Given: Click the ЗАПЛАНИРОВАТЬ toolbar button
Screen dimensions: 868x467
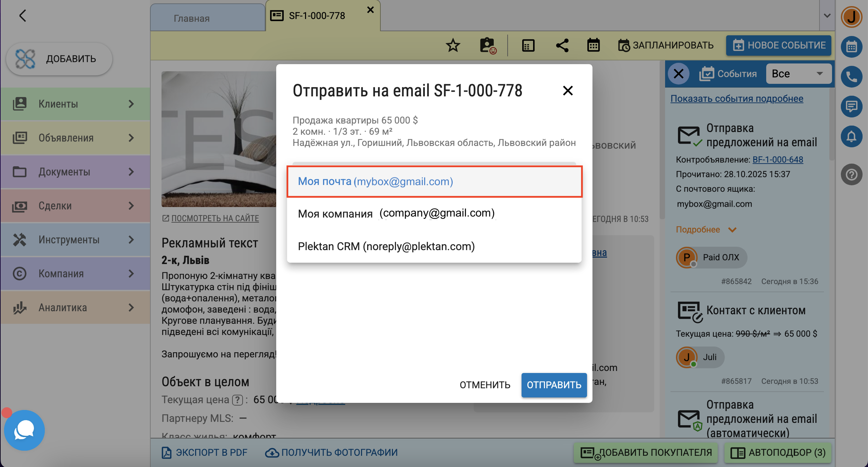Looking at the screenshot, I should click(x=666, y=45).
